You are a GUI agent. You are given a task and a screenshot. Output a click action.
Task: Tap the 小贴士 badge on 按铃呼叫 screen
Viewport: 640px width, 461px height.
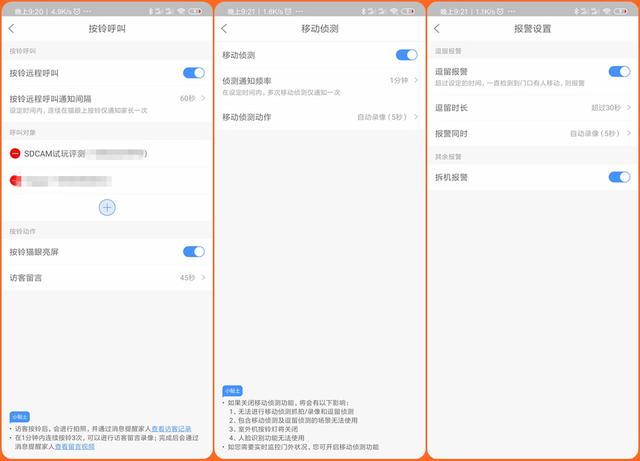[20, 417]
